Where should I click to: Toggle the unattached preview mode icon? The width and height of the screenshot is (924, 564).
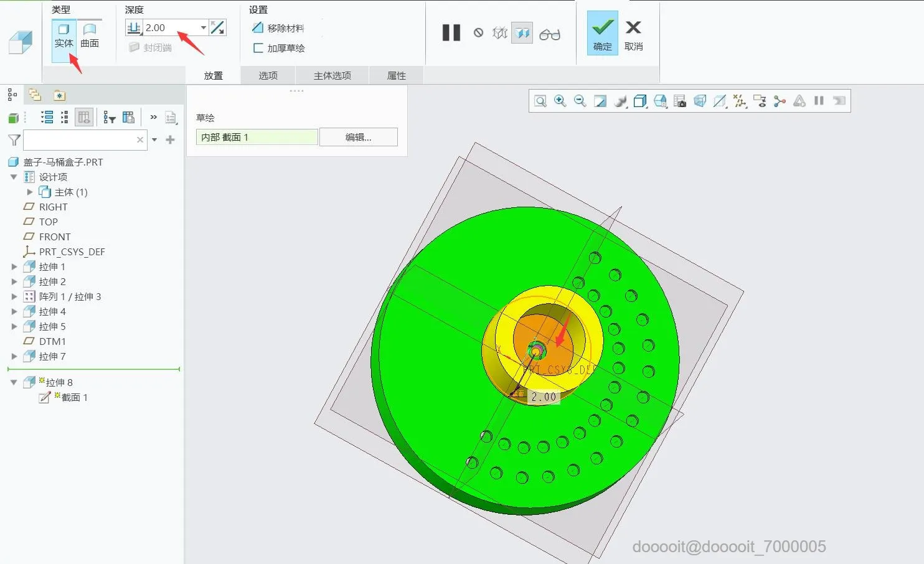[500, 33]
